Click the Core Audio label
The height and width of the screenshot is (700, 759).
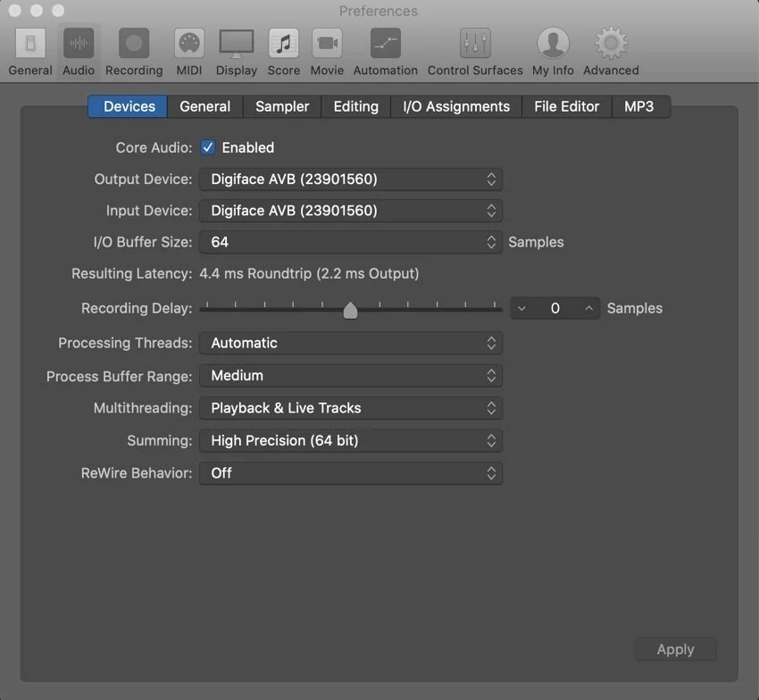coord(154,147)
